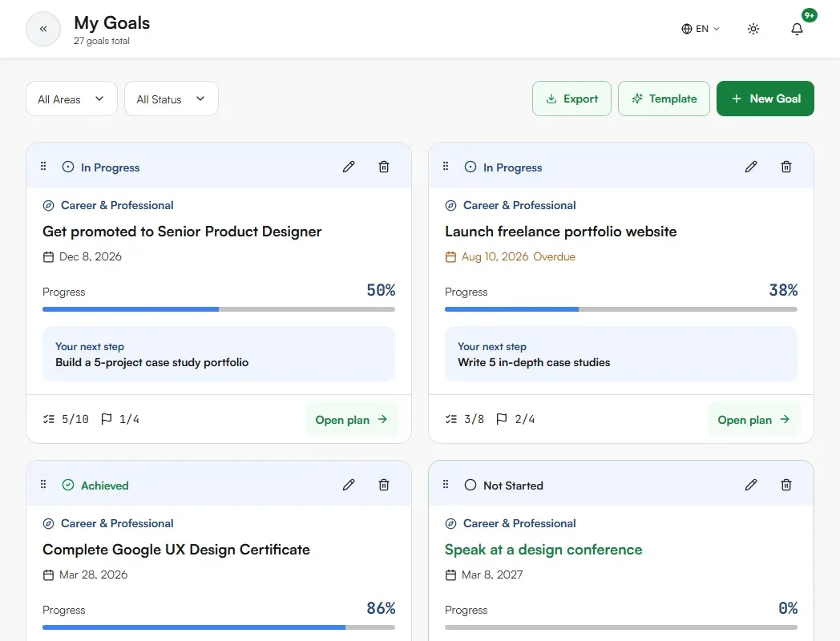Open notifications bell
Viewport: 840px width, 641px height.
tap(797, 29)
